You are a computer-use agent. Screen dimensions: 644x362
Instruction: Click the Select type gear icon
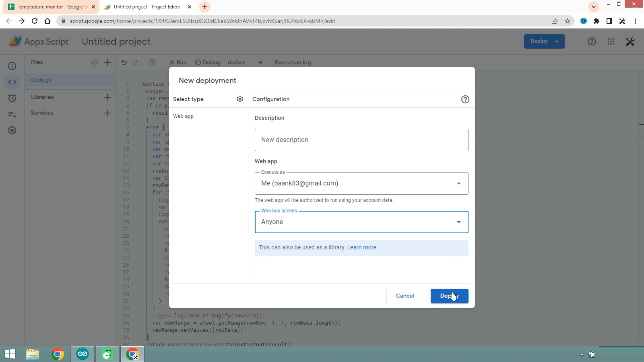pyautogui.click(x=240, y=99)
